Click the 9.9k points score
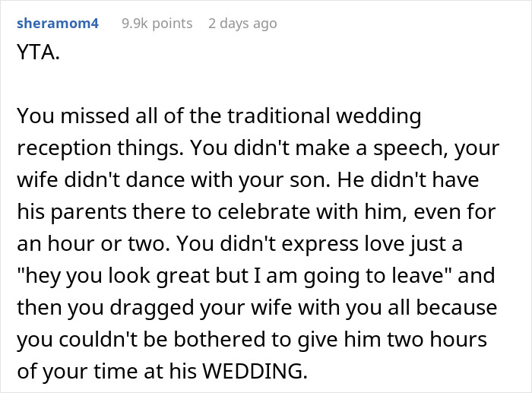 coord(157,24)
